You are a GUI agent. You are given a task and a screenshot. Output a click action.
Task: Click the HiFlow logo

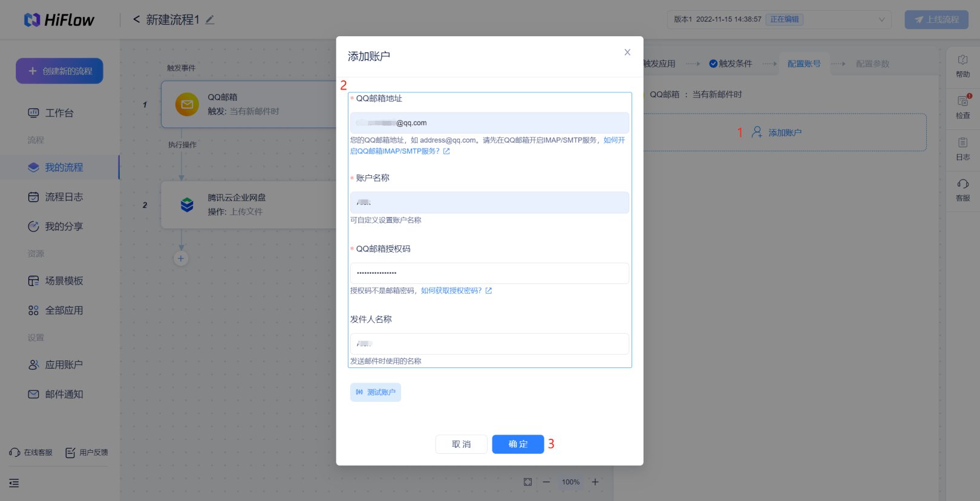coord(59,20)
